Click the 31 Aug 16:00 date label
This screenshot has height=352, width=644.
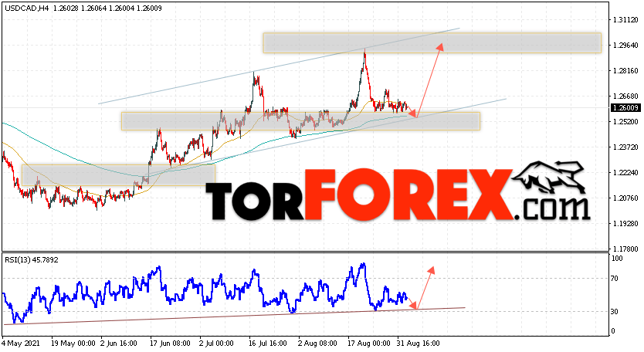pyautogui.click(x=418, y=343)
